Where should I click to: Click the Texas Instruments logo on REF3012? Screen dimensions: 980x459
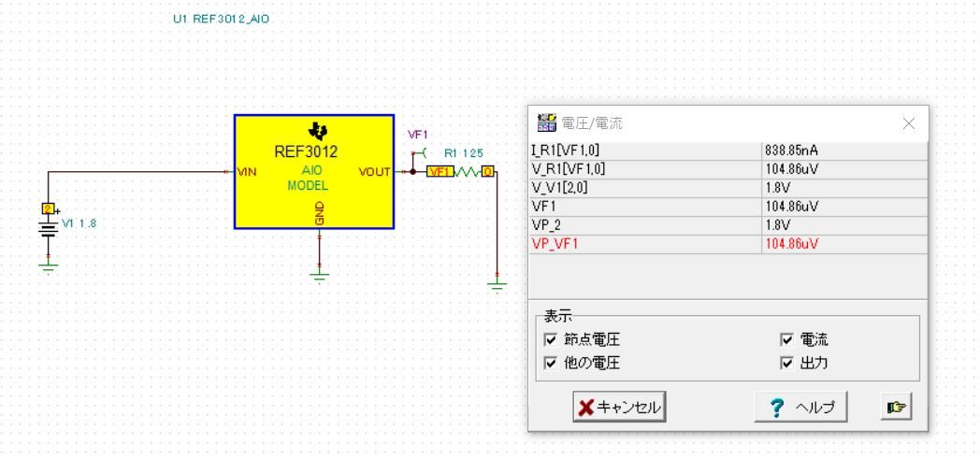[320, 131]
